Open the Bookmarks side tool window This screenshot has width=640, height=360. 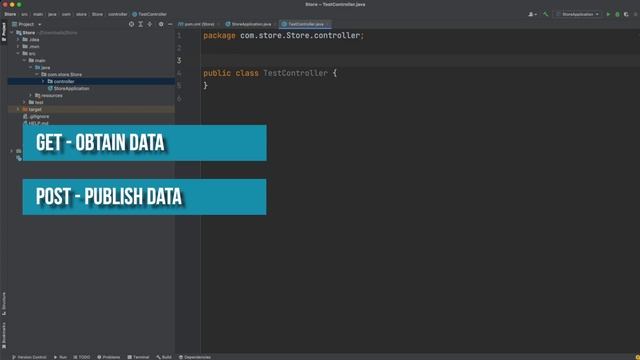(x=4, y=336)
